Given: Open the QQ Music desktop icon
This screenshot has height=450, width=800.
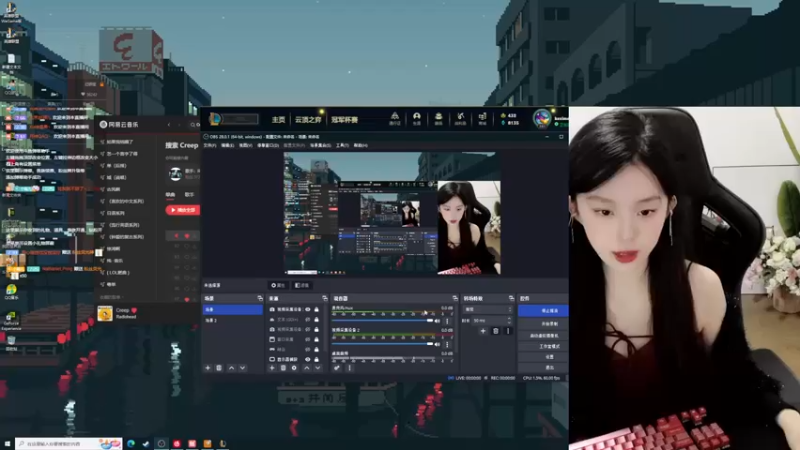Looking at the screenshot, I should 11,291.
